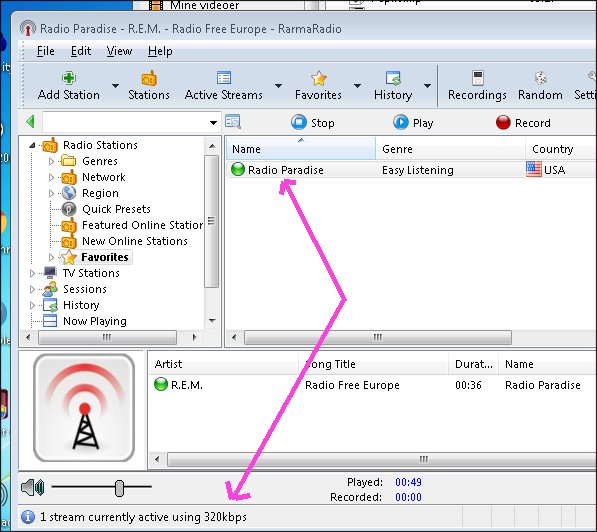Click the Artist column header
Image resolution: width=597 pixels, height=532 pixels.
223,364
